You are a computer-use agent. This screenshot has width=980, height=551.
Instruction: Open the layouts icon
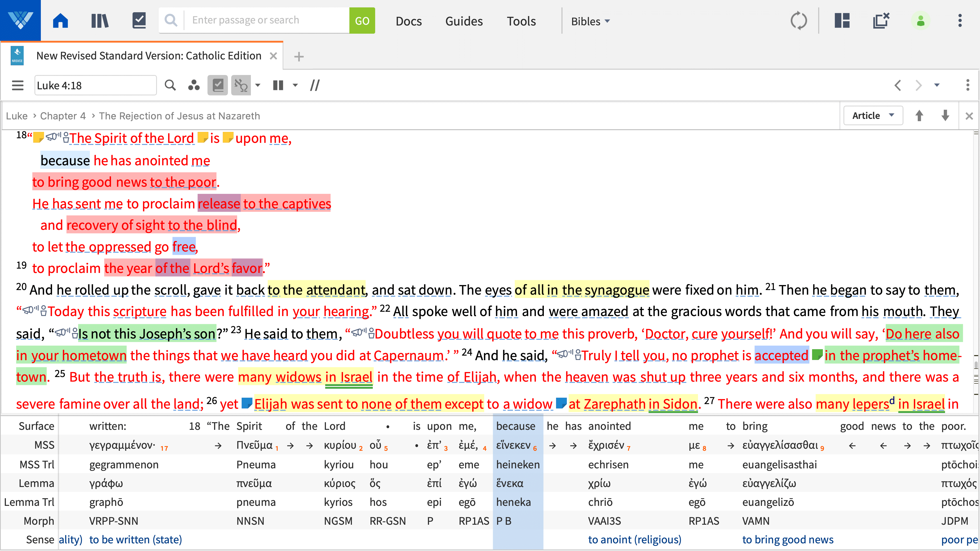click(842, 20)
